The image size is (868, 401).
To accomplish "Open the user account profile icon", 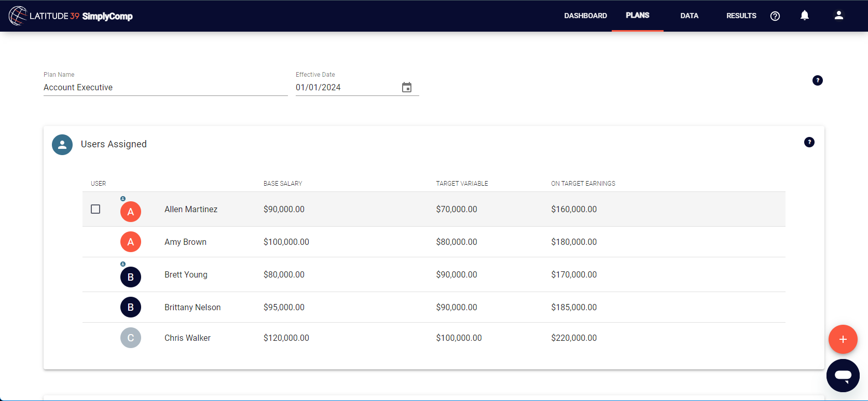I will coord(838,16).
